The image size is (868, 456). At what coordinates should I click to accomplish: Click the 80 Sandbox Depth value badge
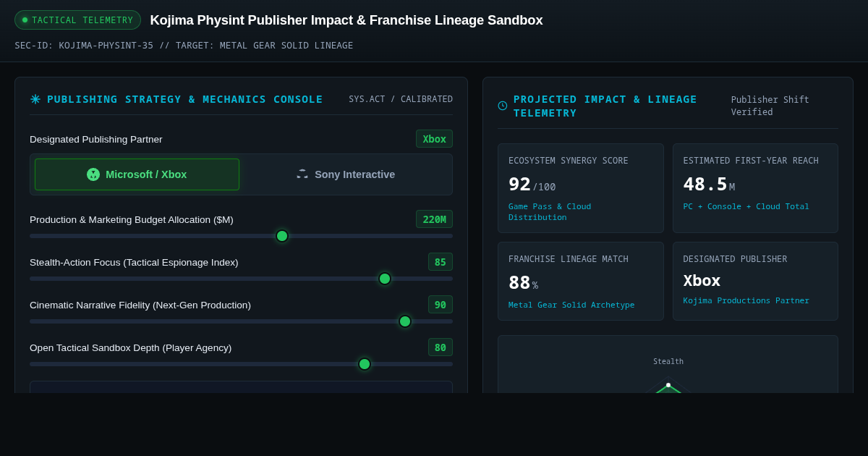point(441,347)
